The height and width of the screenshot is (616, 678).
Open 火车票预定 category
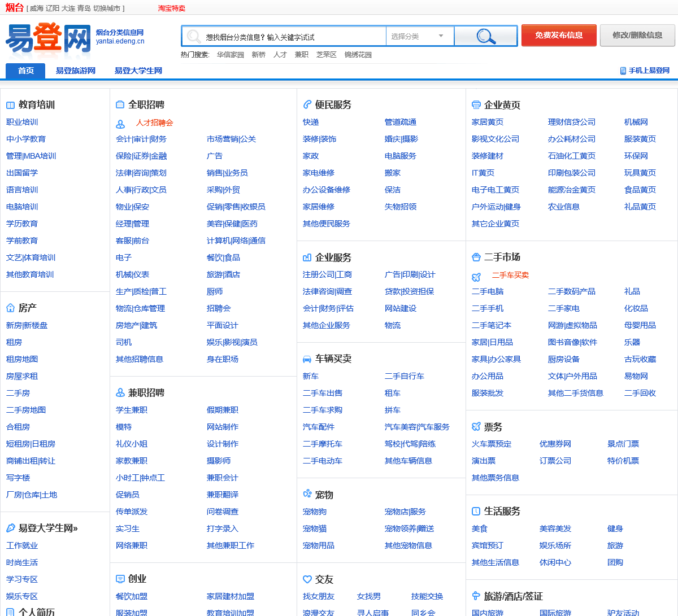(492, 444)
